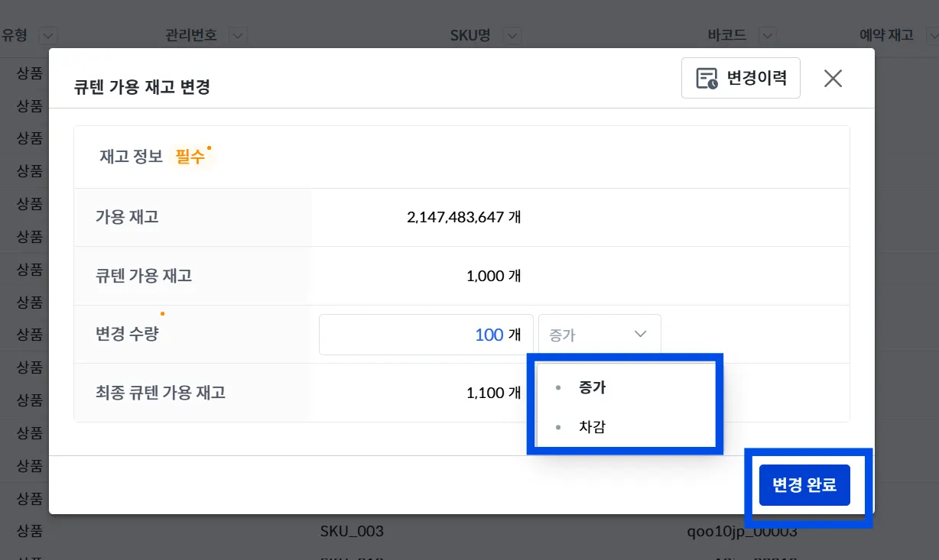939x560 pixels.
Task: Select the 증가 option in the list
Action: coord(593,387)
